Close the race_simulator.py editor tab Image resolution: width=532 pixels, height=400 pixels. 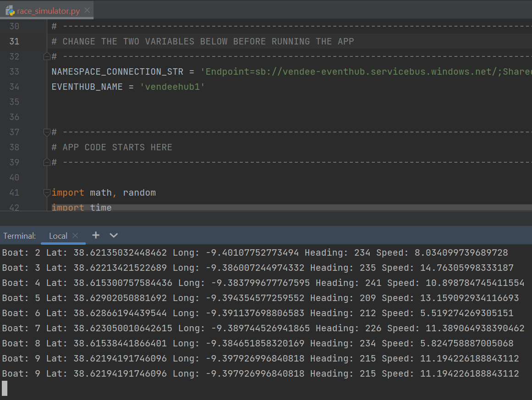click(x=87, y=10)
